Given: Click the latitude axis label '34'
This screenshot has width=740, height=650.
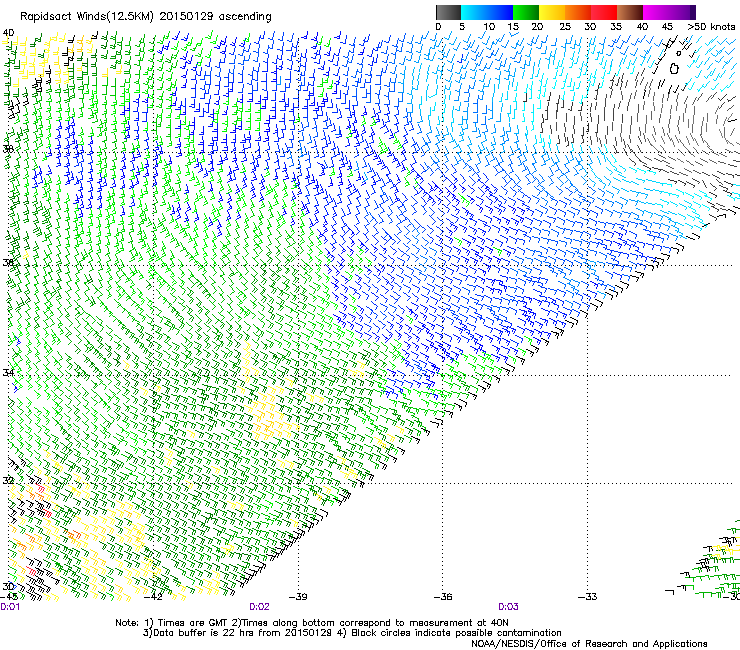Looking at the screenshot, I should pos(8,372).
